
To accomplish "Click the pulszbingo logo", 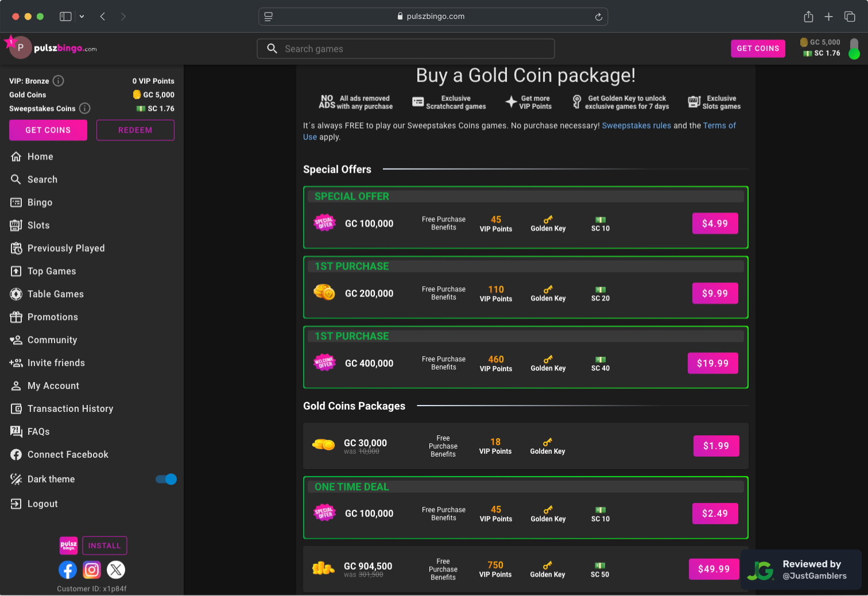I will pos(65,48).
